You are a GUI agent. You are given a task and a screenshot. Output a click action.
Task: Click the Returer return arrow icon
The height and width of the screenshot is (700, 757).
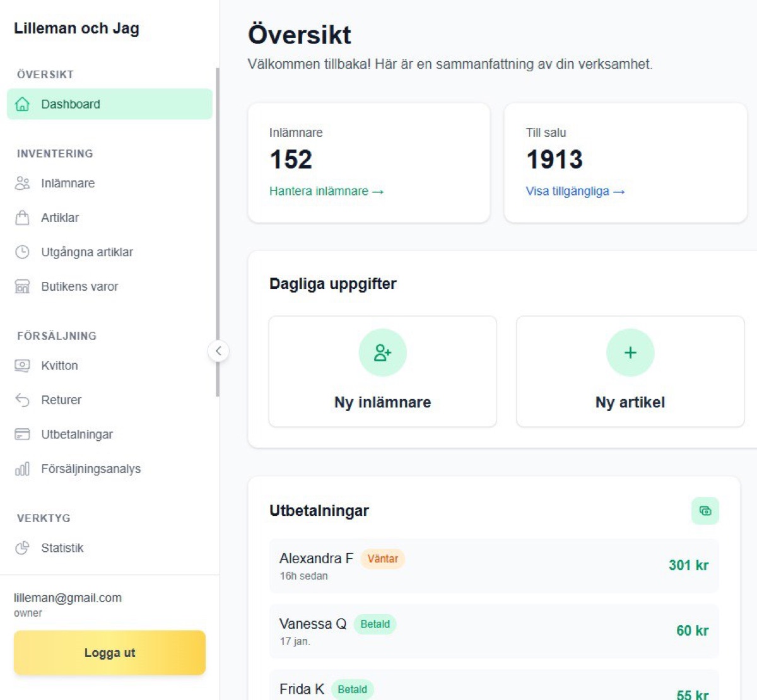point(22,400)
